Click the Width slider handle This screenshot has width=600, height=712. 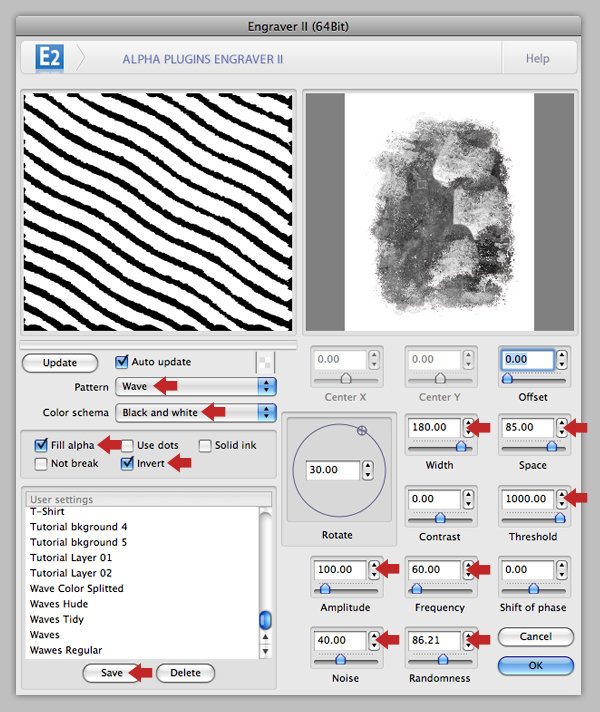pyautogui.click(x=461, y=446)
